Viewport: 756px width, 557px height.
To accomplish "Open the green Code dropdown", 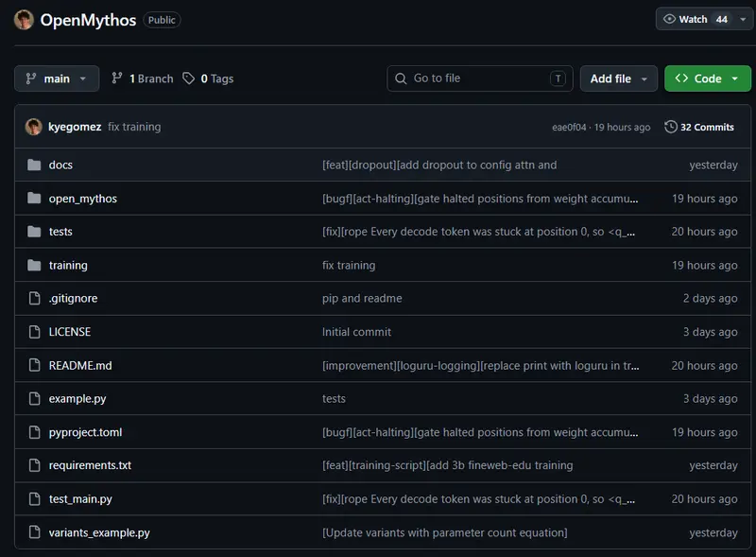I will (x=707, y=78).
